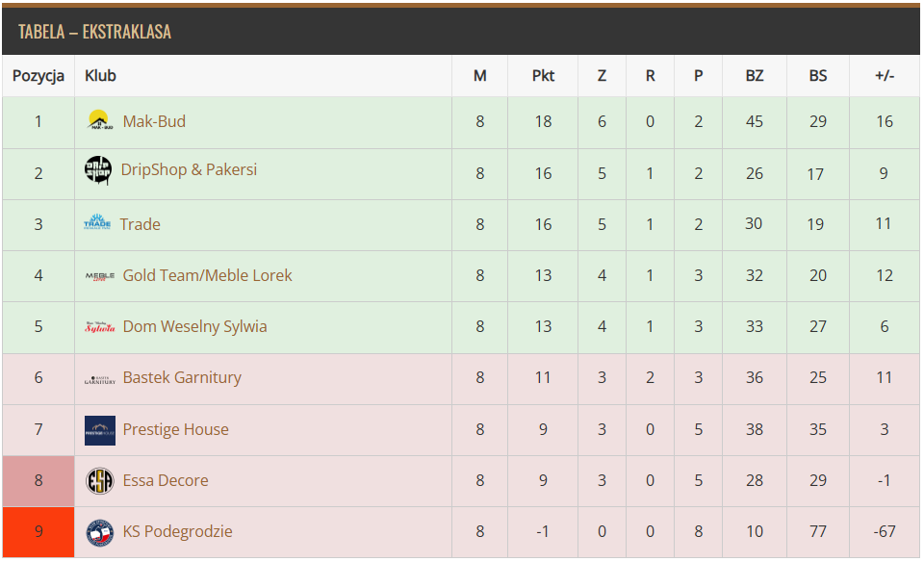The image size is (924, 562).
Task: Click the DripShop & Pakersi logo icon
Action: coord(98,170)
